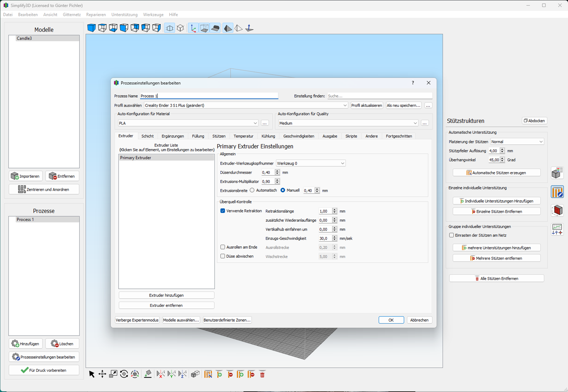Image resolution: width=568 pixels, height=392 pixels.
Task: Toggle surface normals display icon
Action: click(250, 28)
